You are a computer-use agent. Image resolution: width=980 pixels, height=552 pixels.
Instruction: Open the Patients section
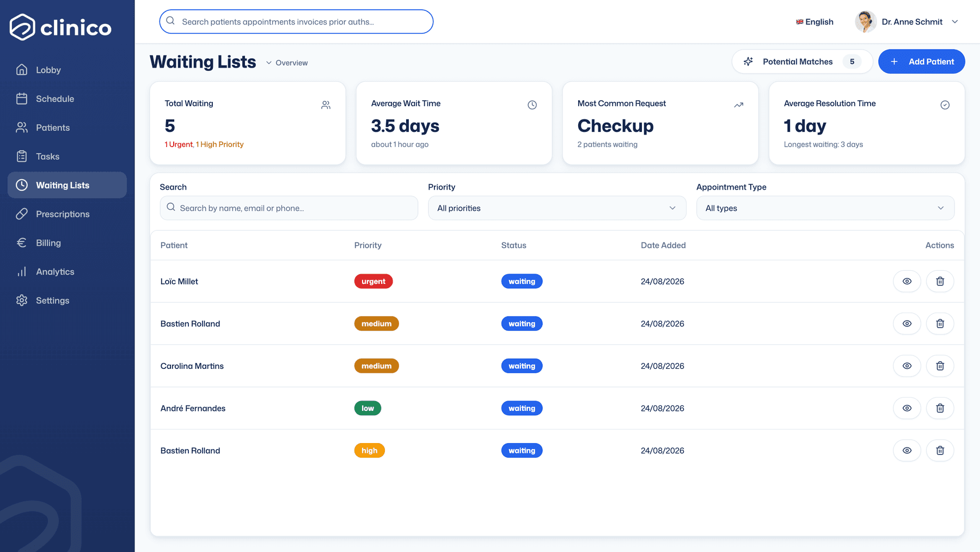tap(68, 128)
